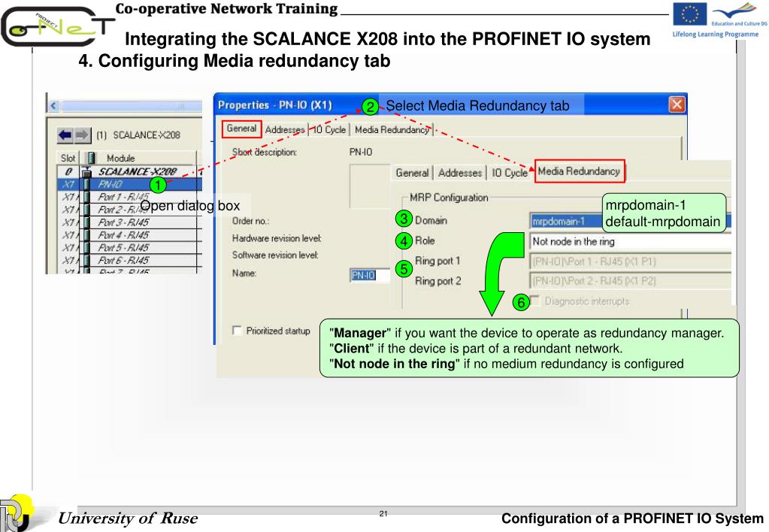Click the left scroll arrow above the module list
Screen dimensions: 769x532
click(53, 106)
